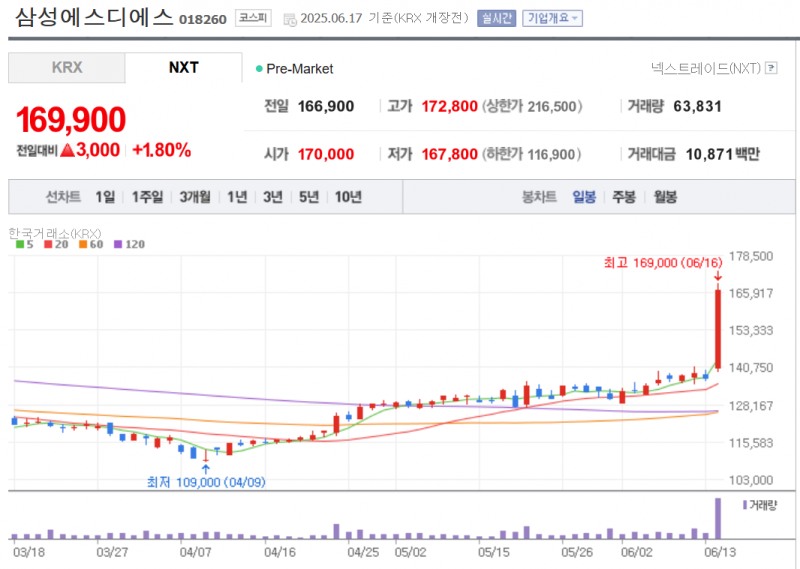Click the Pre-Market status indicator
This screenshot has height=569, width=800.
click(x=294, y=68)
